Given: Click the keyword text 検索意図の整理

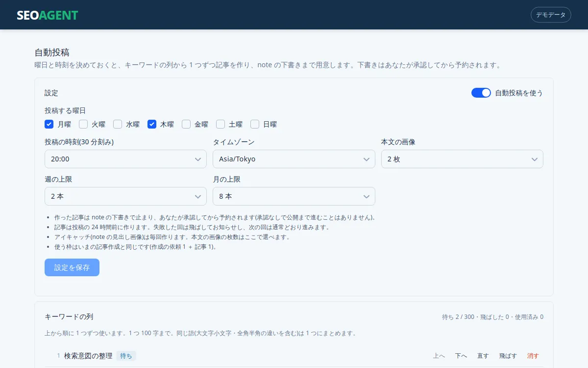Looking at the screenshot, I should pos(88,356).
